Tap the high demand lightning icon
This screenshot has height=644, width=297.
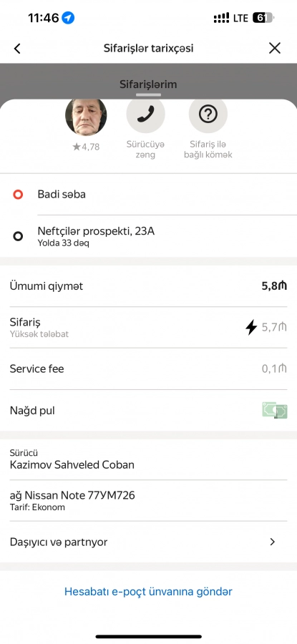pos(251,327)
